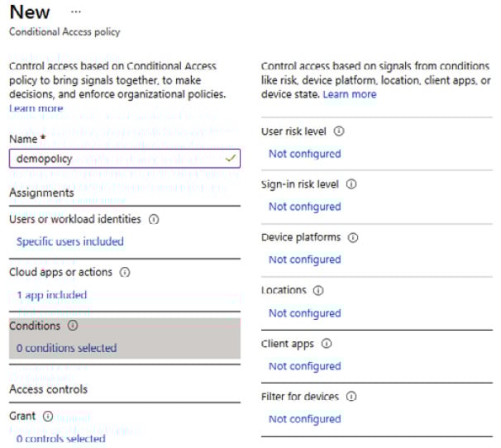Click info icon next to User risk level
This screenshot has width=501, height=448.
339,131
